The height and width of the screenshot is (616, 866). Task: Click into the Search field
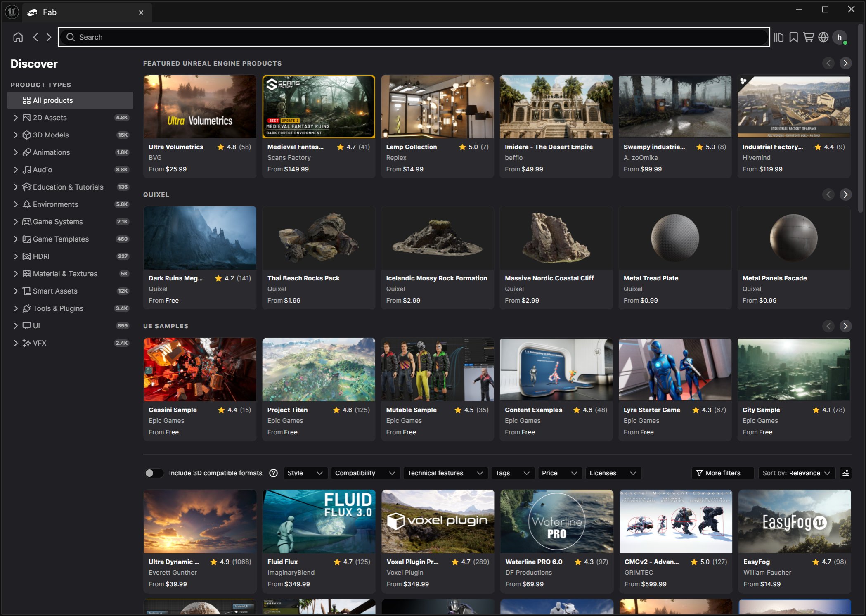coord(413,37)
